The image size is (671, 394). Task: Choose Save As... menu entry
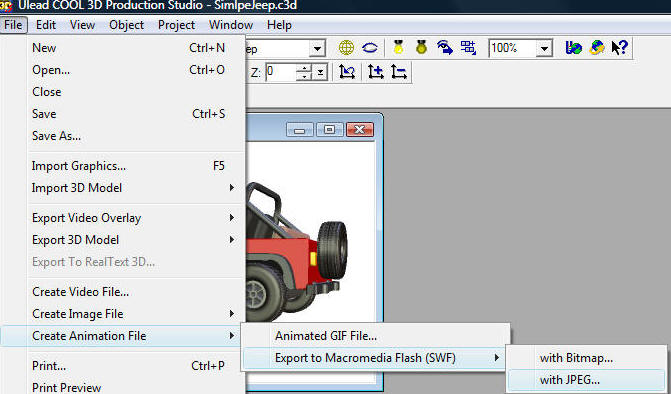pyautogui.click(x=124, y=136)
